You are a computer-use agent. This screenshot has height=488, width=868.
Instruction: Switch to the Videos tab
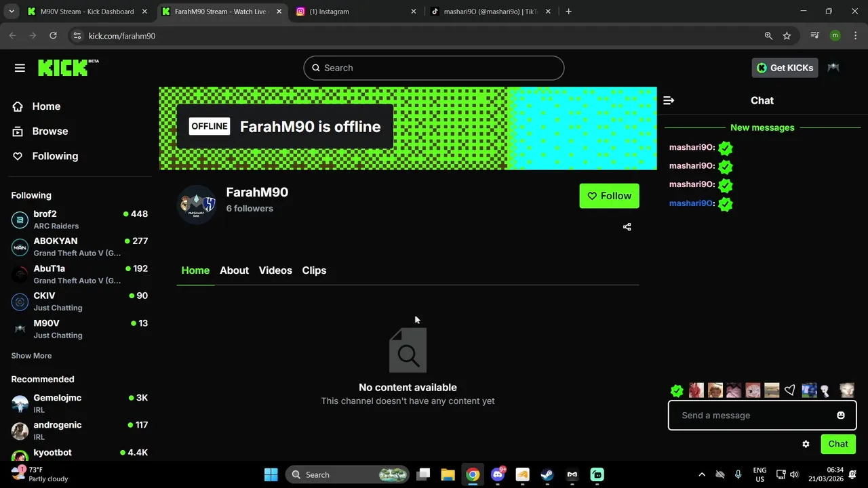point(275,270)
